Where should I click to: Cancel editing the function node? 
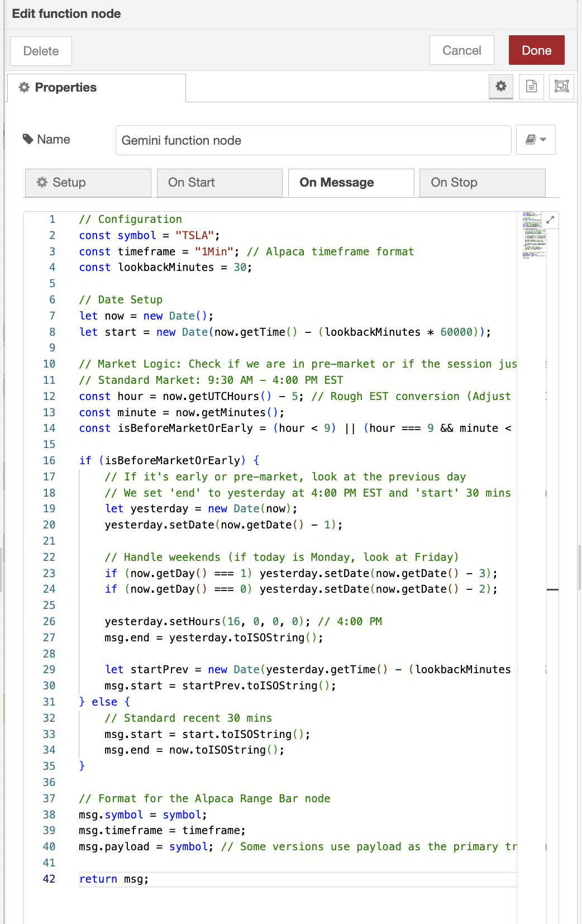pos(461,50)
